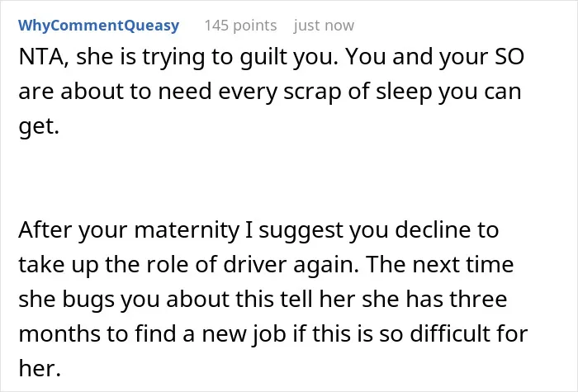Click the word 'guilt' in first line

coord(263,58)
